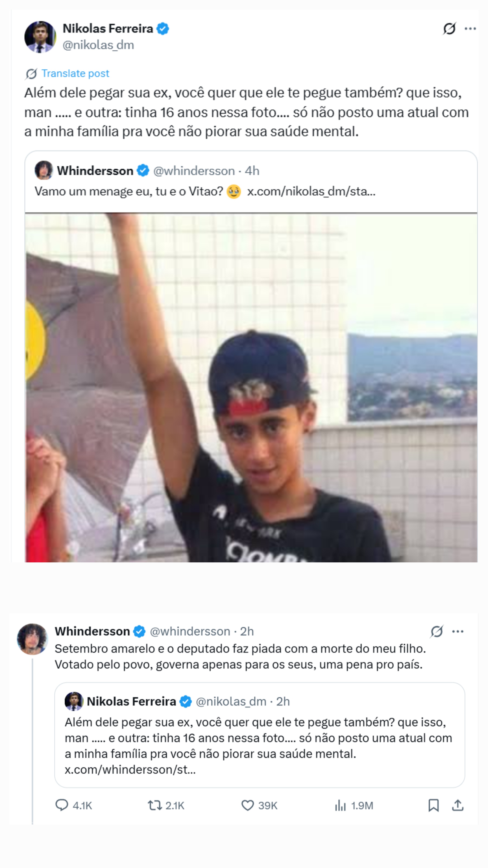
Task: Open Whindersson's avatar in quoted post
Action: click(44, 170)
